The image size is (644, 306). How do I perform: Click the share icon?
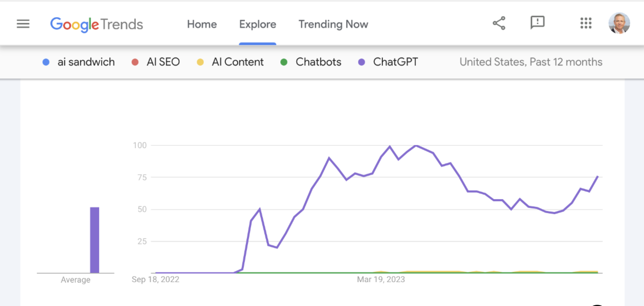[x=499, y=23]
